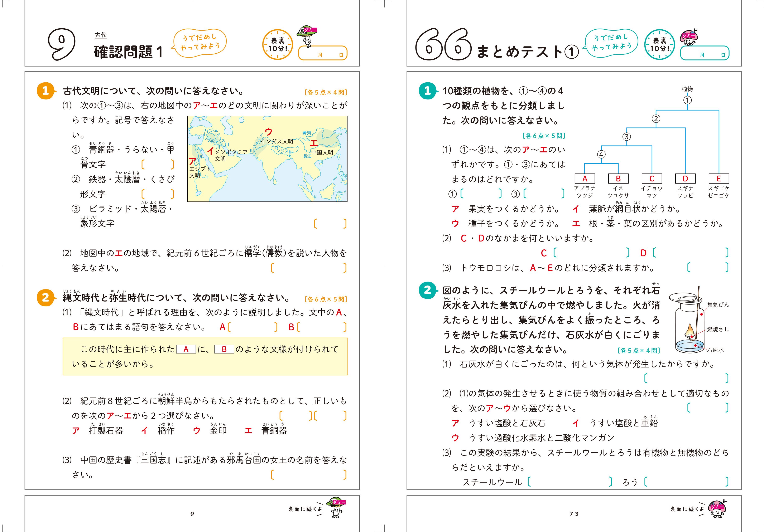Viewport: 764px width, 532px height.
Task: Click the green mascot in left page footer
Action: pos(336,507)
